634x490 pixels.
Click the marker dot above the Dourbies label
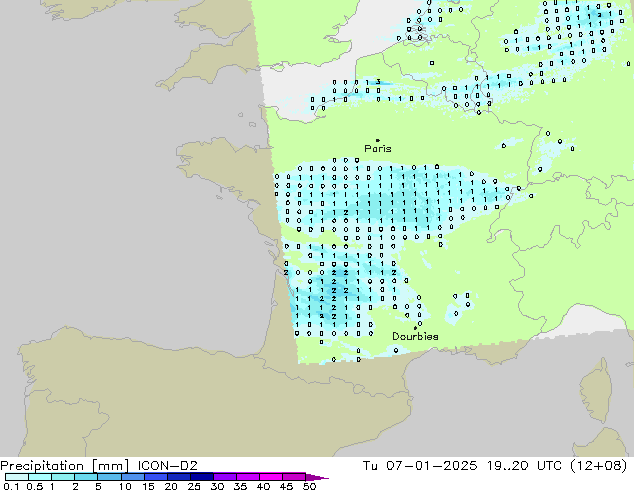[415, 328]
